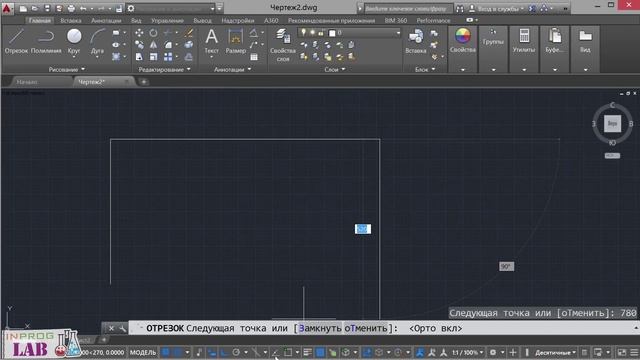Viewport: 640px width, 360px height.
Task: Open the Утилиты calculator panel
Action: tap(524, 41)
